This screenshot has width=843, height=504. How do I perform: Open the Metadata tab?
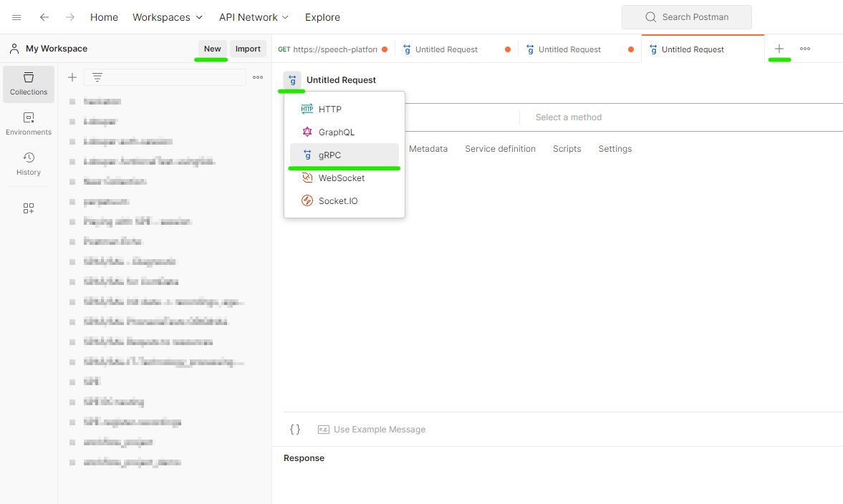[x=428, y=149]
